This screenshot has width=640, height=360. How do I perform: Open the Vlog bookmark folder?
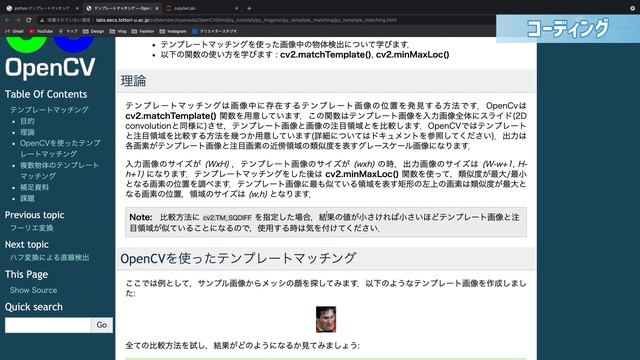118,31
